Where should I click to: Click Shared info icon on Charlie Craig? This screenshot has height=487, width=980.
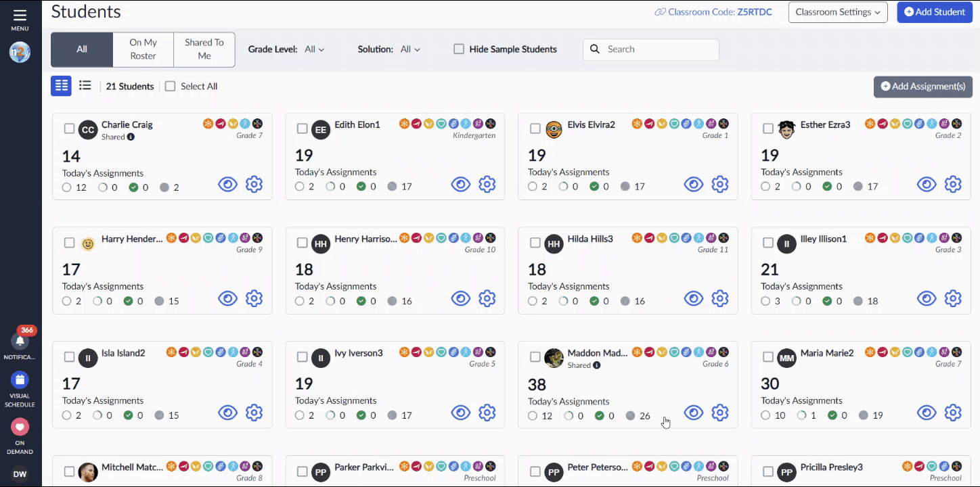[131, 137]
